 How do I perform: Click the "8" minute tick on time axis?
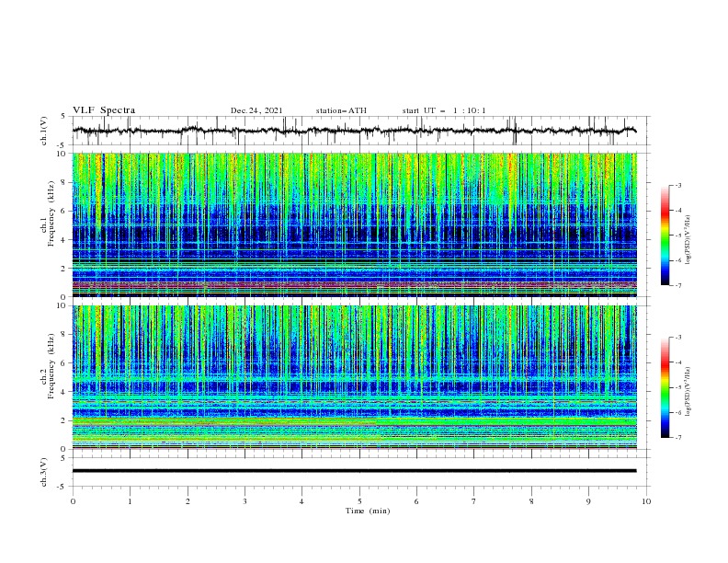(531, 501)
